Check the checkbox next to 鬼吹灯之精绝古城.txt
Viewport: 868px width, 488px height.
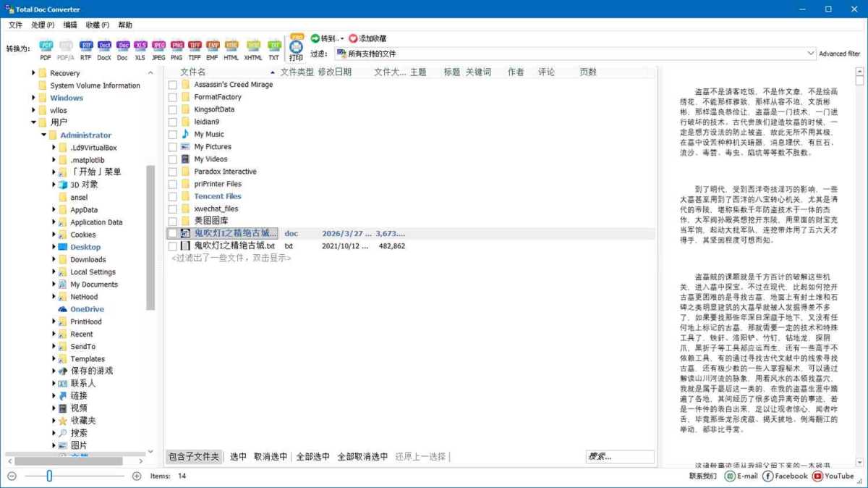(171, 246)
